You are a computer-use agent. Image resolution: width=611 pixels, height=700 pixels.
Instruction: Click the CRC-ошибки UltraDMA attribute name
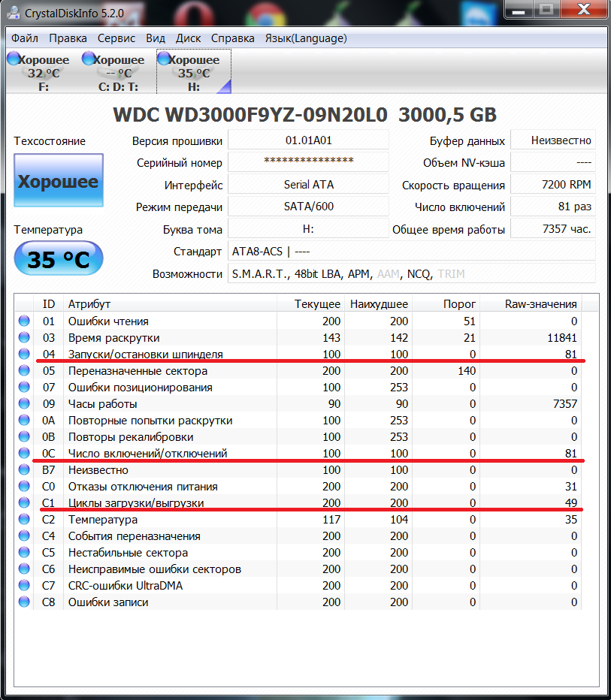(126, 585)
